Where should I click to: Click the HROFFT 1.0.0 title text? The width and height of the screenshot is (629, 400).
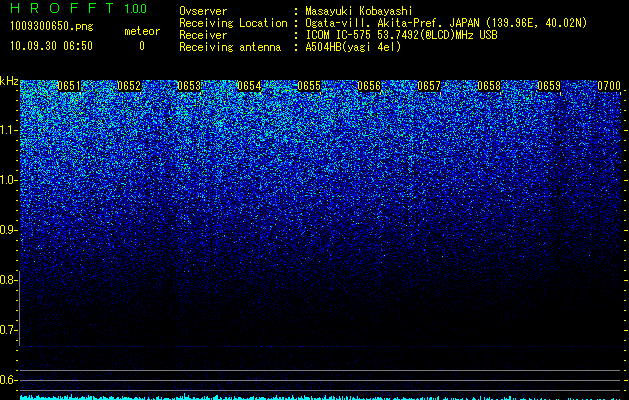pos(78,8)
